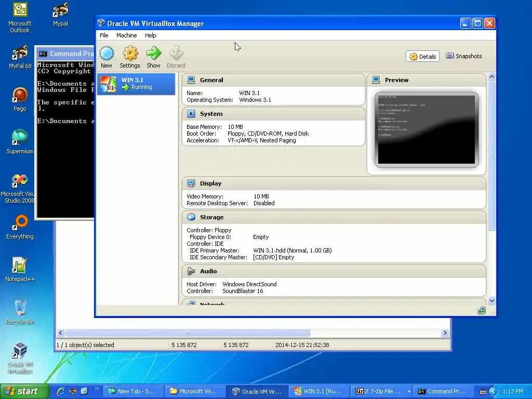Viewport: 532px width, 399px height.
Task: Click the Discard toolbar icon
Action: (x=176, y=57)
